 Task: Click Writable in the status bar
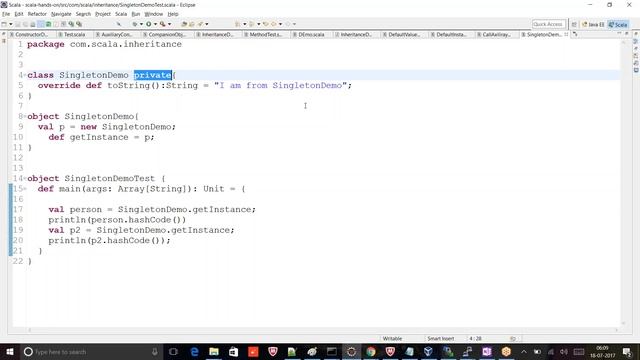(392, 338)
